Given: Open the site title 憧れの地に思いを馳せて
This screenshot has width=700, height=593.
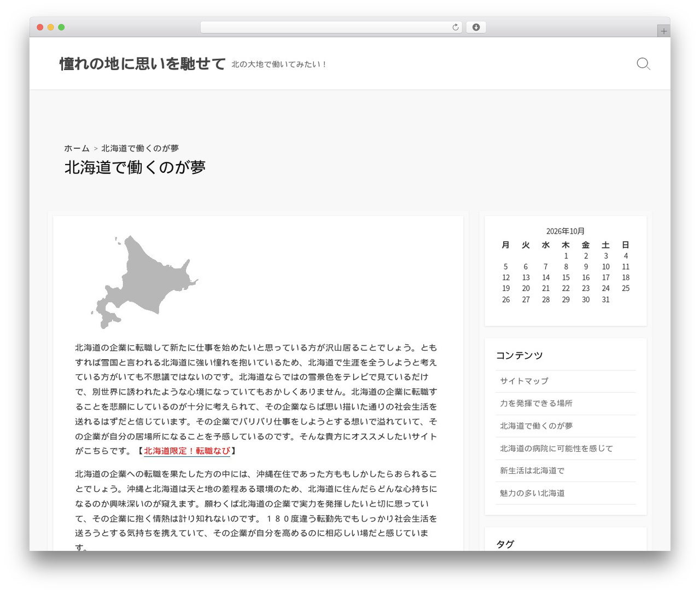Looking at the screenshot, I should (142, 64).
